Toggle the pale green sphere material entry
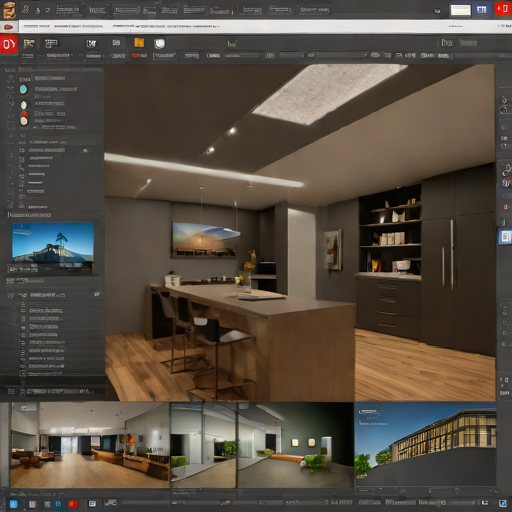The image size is (512, 512). coord(24,105)
